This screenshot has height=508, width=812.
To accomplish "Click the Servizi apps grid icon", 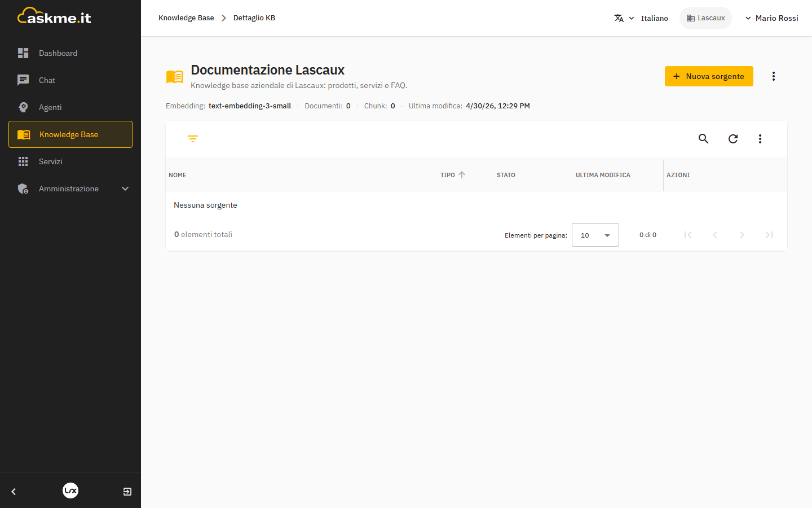I will click(x=23, y=161).
